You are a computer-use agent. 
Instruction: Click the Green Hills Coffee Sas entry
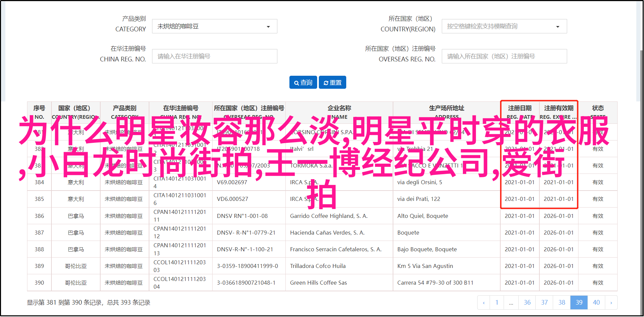tap(318, 283)
